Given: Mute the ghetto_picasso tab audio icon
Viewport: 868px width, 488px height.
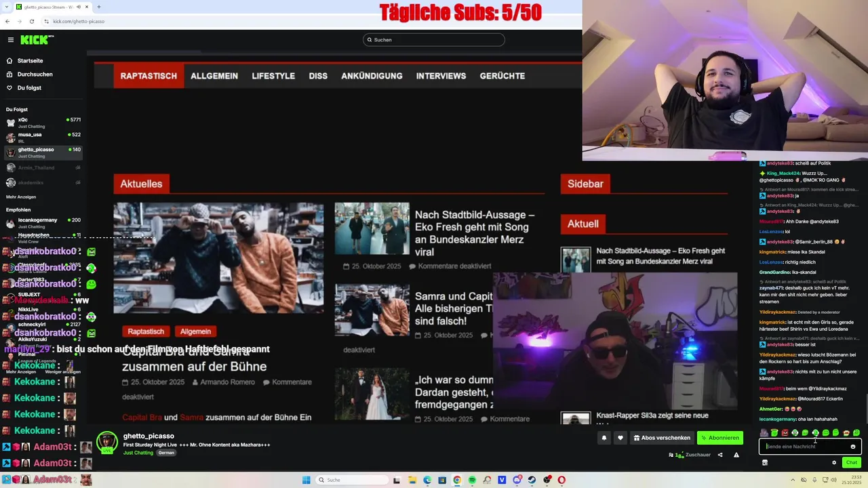Looking at the screenshot, I should pyautogui.click(x=79, y=7).
